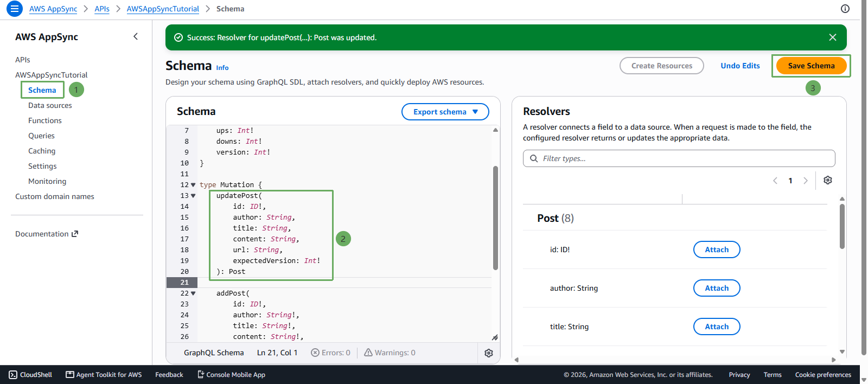Click the schema editor vertical scrollbar
This screenshot has height=384, width=868.
point(495,218)
